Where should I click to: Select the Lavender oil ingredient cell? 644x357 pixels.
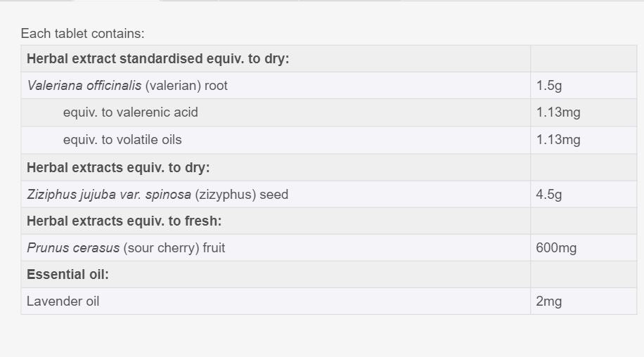pyautogui.click(x=63, y=301)
